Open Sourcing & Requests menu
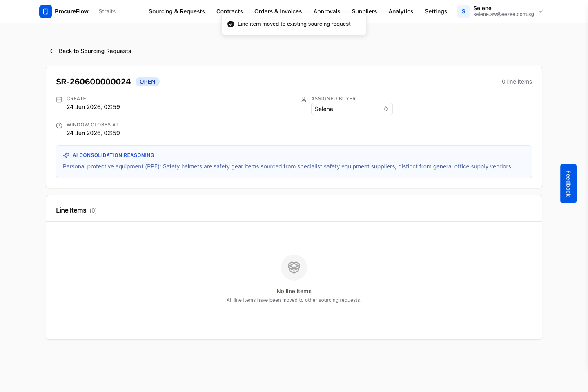Image resolution: width=588 pixels, height=392 pixels. click(177, 11)
